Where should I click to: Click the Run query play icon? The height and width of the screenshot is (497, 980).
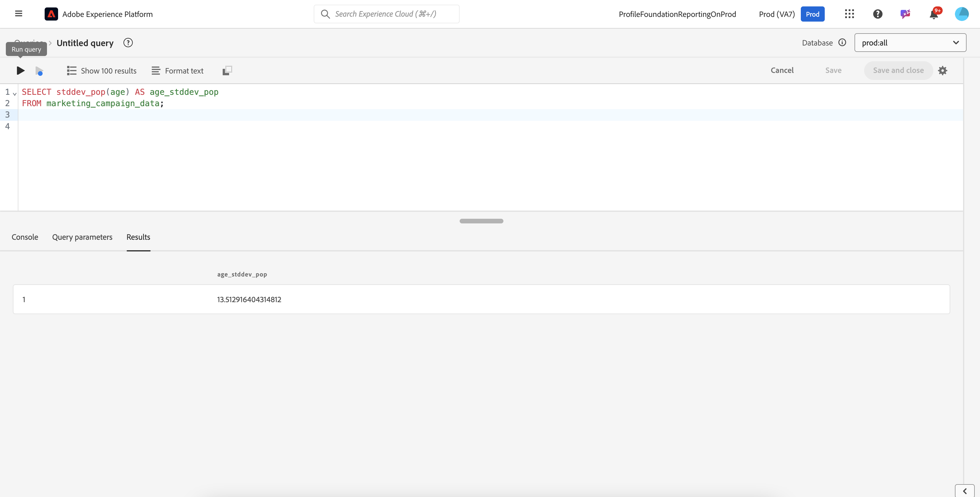tap(20, 70)
